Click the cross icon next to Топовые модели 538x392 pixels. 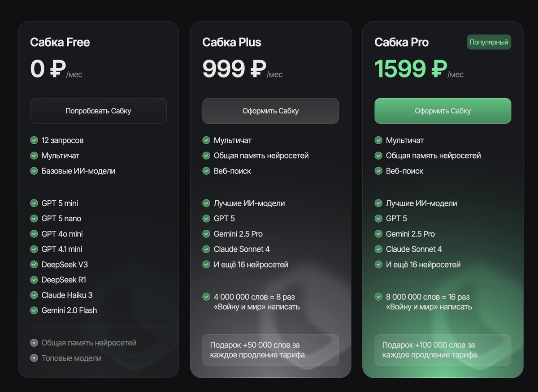[x=34, y=358]
